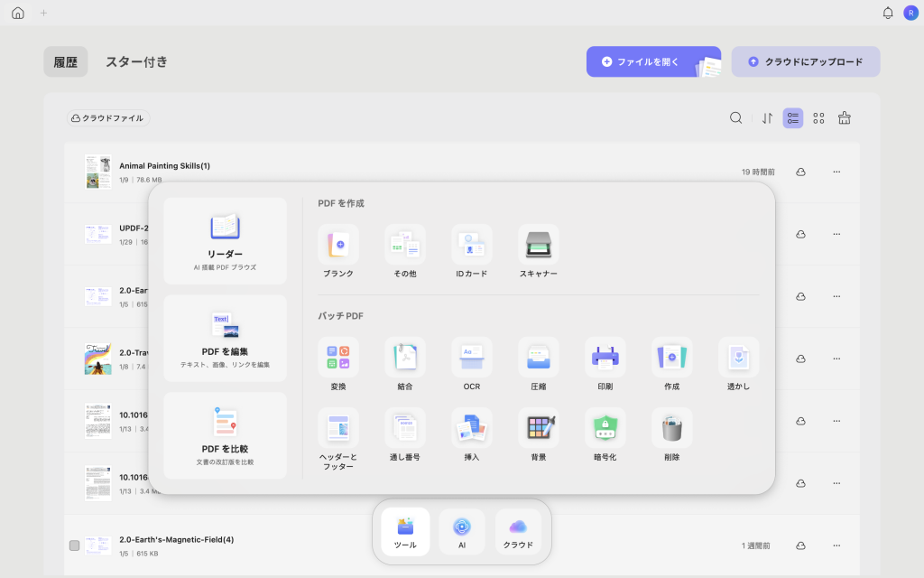924x578 pixels.
Task: Click クラウドにアップロード button
Action: (x=806, y=62)
